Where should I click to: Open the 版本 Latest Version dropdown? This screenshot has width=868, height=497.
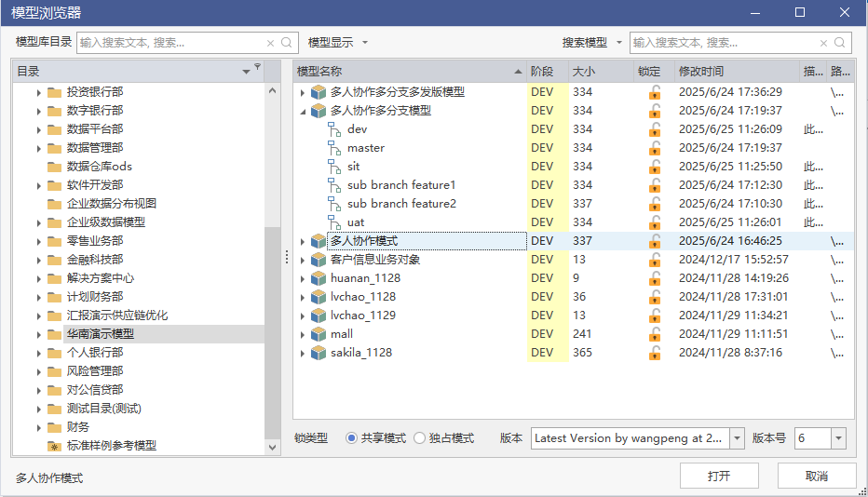tap(738, 438)
